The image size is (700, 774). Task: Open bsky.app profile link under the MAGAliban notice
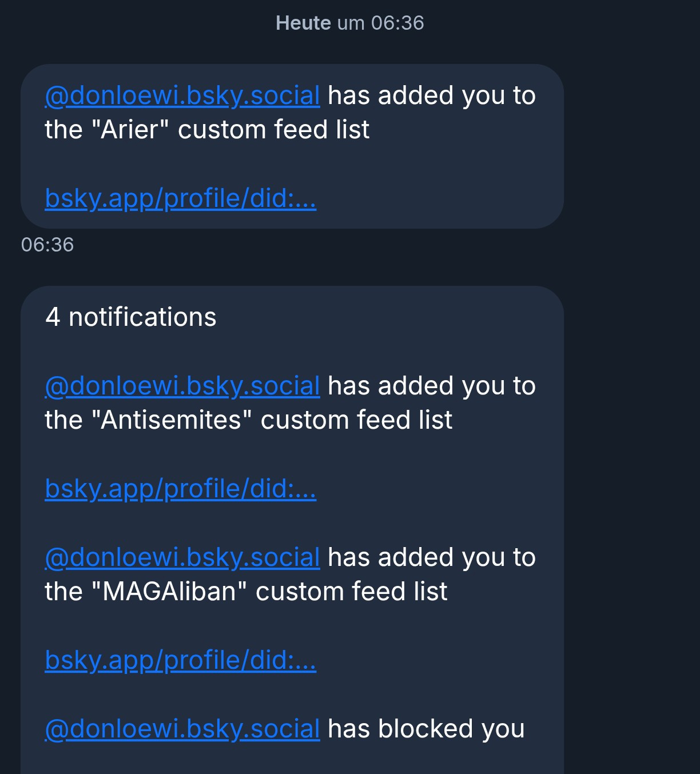click(x=180, y=660)
